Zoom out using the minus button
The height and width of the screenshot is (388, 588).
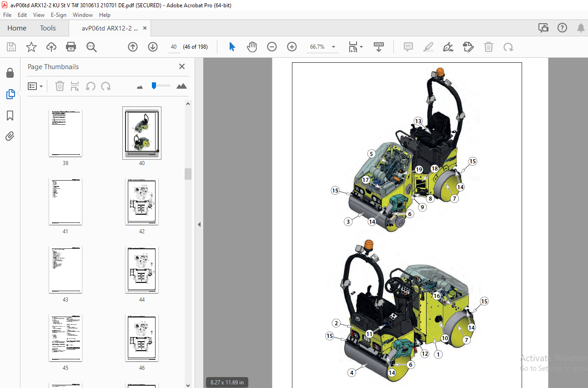tap(272, 47)
